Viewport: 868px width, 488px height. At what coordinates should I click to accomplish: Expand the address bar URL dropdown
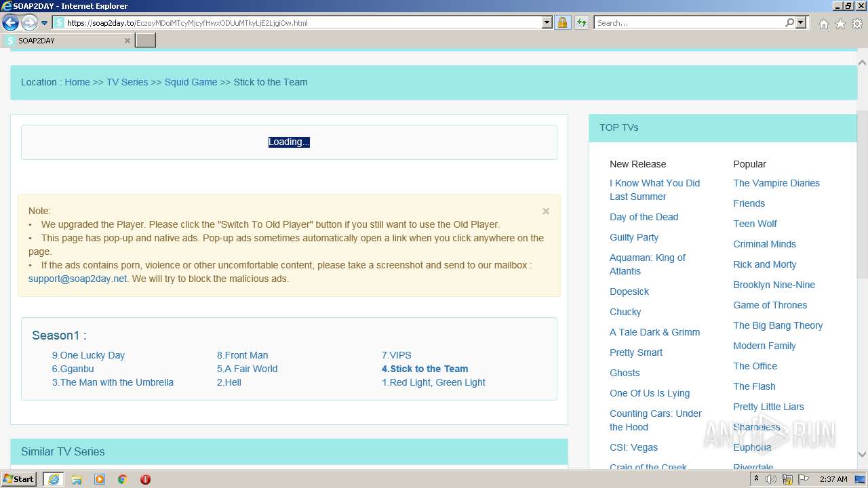pyautogui.click(x=547, y=23)
